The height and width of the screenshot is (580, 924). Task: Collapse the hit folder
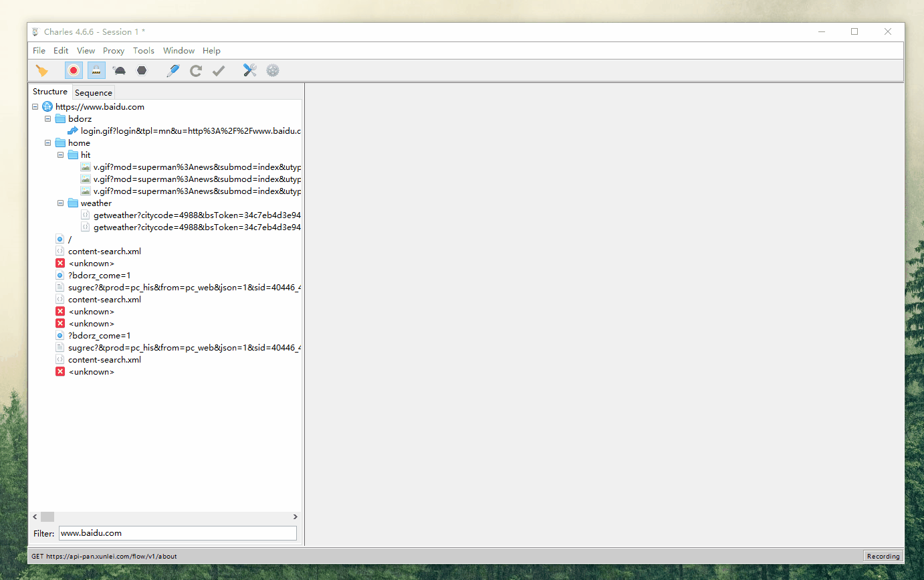click(60, 155)
